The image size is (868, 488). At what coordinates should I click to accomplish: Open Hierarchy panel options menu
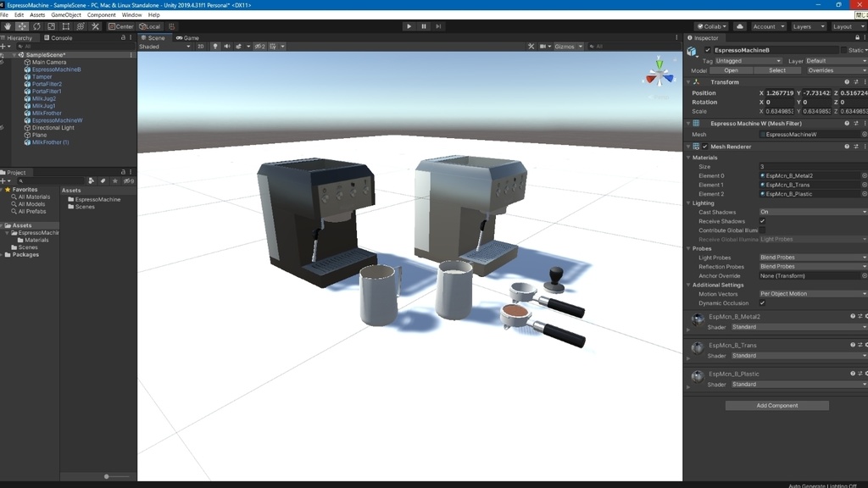[x=131, y=37]
